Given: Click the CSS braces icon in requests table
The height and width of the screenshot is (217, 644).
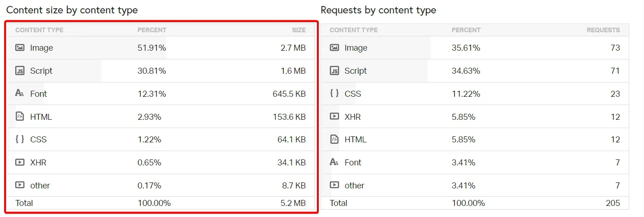Looking at the screenshot, I should coord(334,94).
